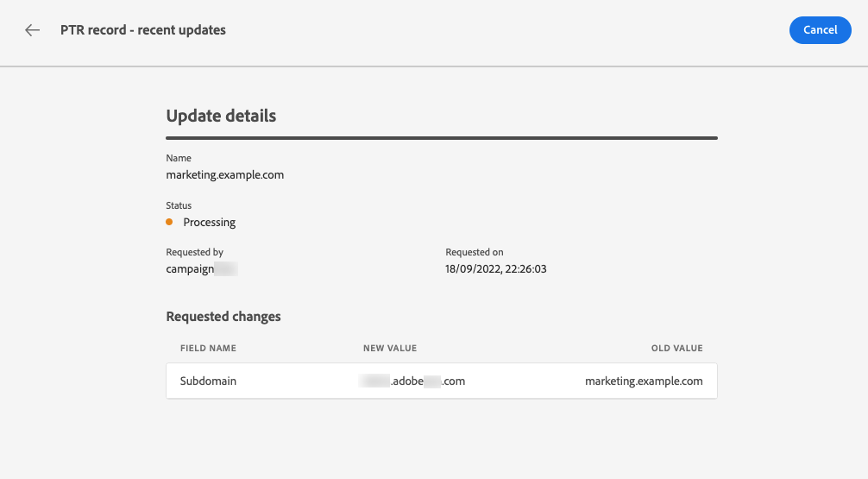
Task: Select the marketing.example.com name value
Action: [x=225, y=174]
